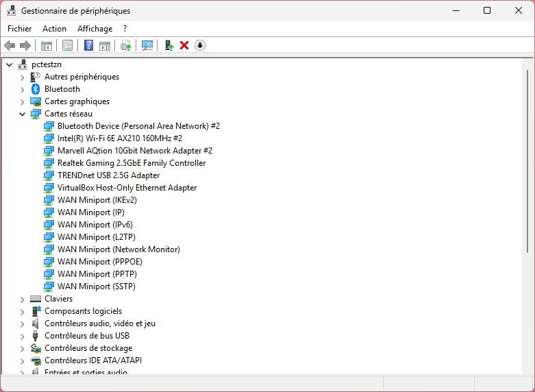Viewport: 535px width, 392px height.
Task: Click the TRENDnet USB 2.5G Adapter icon
Action: coord(49,175)
